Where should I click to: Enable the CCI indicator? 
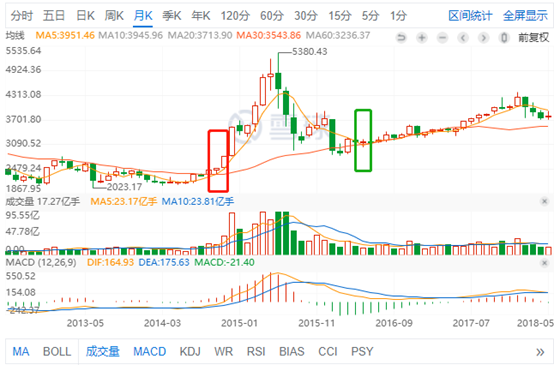point(328,352)
